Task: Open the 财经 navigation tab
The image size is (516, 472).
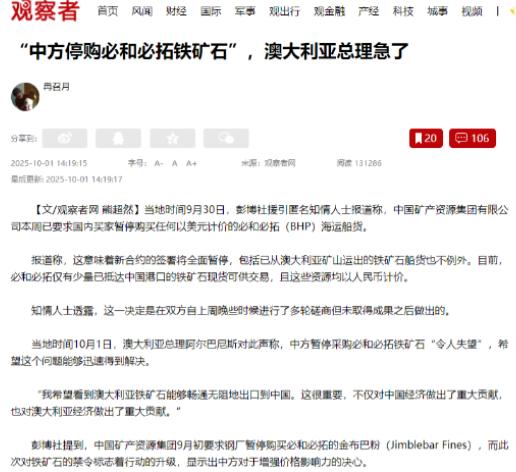Action: [x=176, y=11]
